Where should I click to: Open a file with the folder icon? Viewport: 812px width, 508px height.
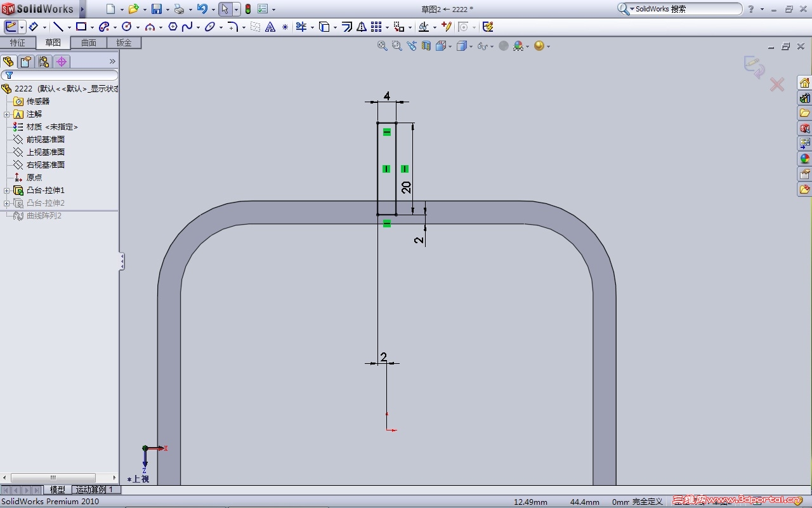click(x=133, y=9)
